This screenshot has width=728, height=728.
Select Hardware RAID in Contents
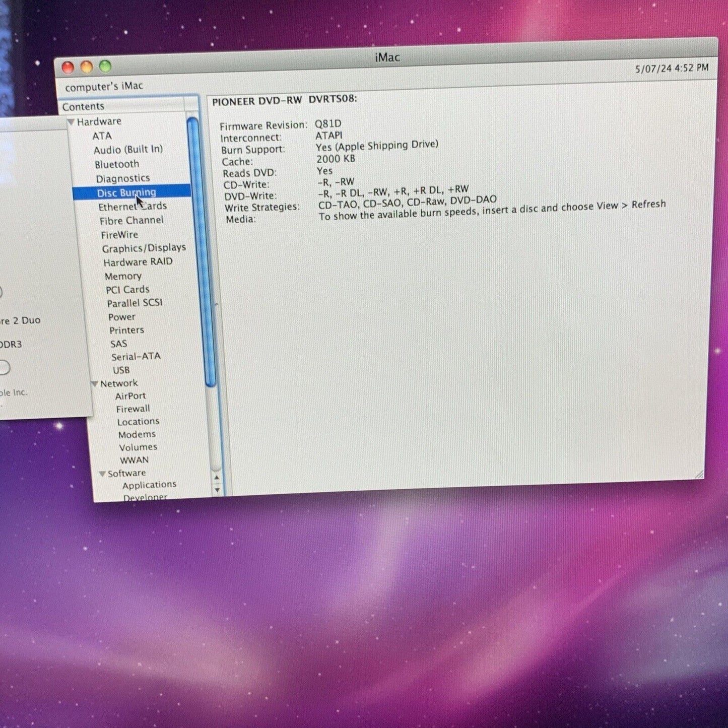point(138,261)
